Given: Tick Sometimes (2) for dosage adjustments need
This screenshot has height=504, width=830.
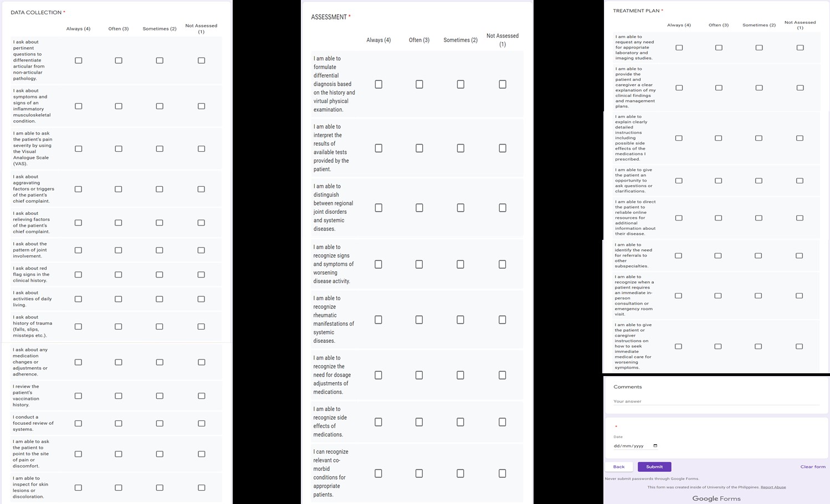Looking at the screenshot, I should point(460,375).
